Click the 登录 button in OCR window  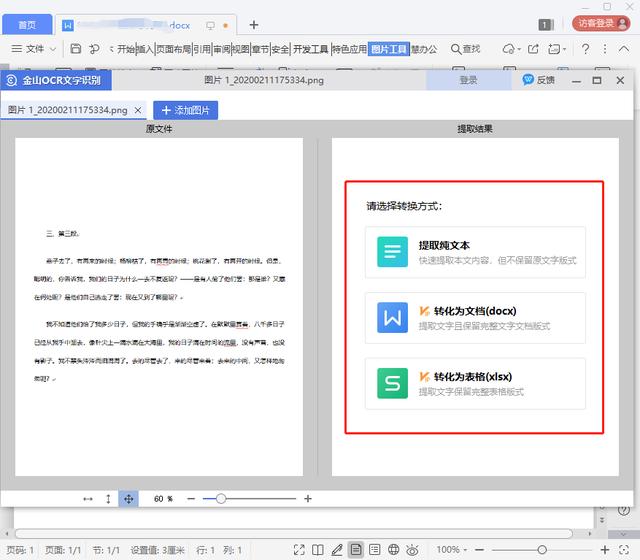468,80
